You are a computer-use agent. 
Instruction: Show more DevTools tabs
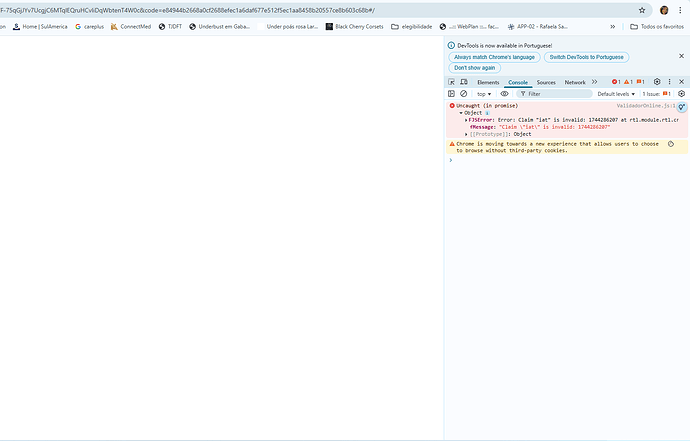pos(595,82)
